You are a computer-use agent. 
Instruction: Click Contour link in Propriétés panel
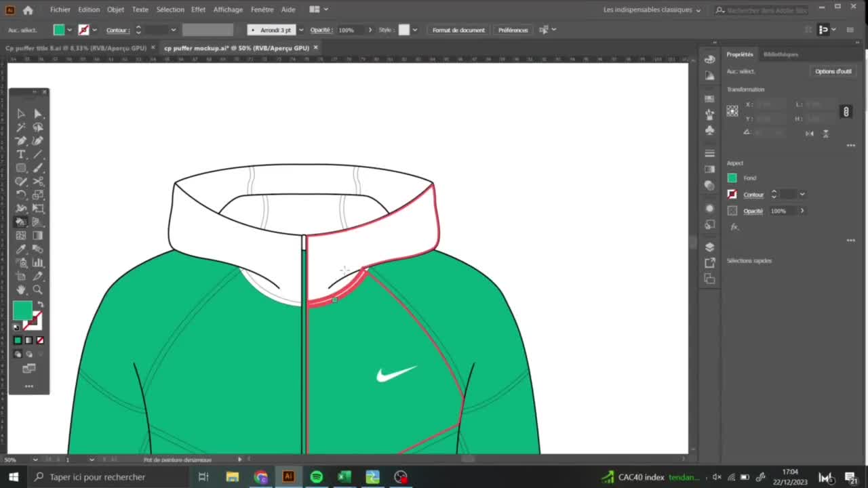point(753,195)
